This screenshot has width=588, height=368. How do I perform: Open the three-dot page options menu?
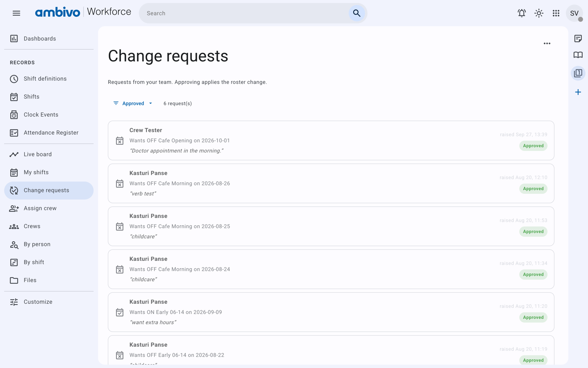547,43
